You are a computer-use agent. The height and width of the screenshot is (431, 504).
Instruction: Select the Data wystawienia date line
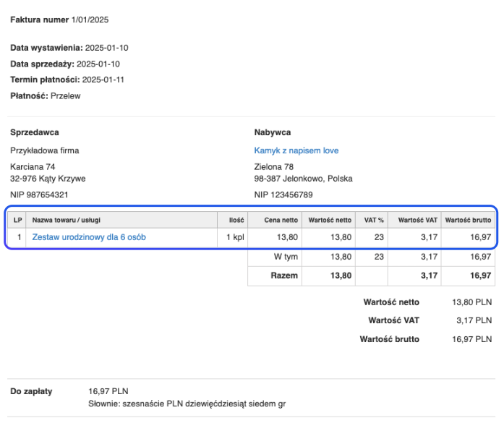coord(69,48)
